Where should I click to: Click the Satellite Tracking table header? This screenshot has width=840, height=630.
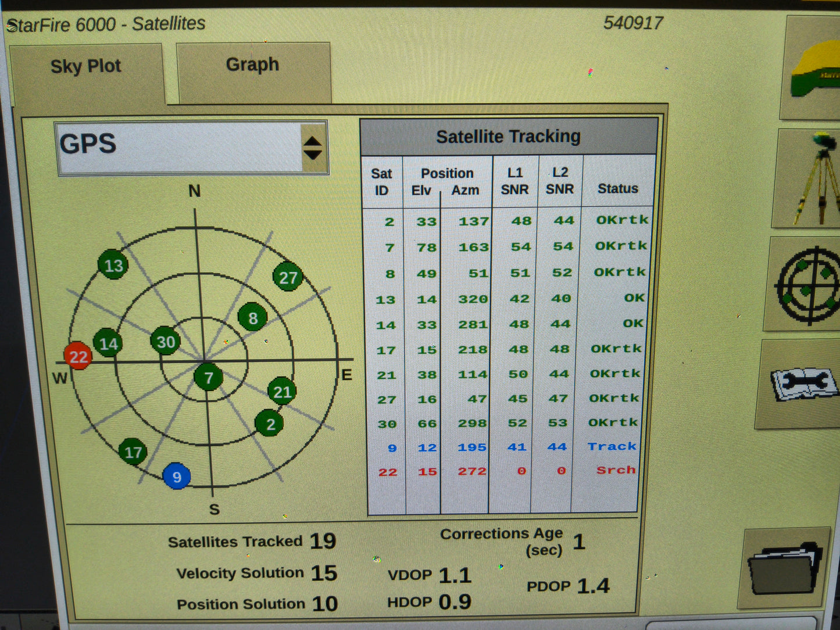(509, 137)
